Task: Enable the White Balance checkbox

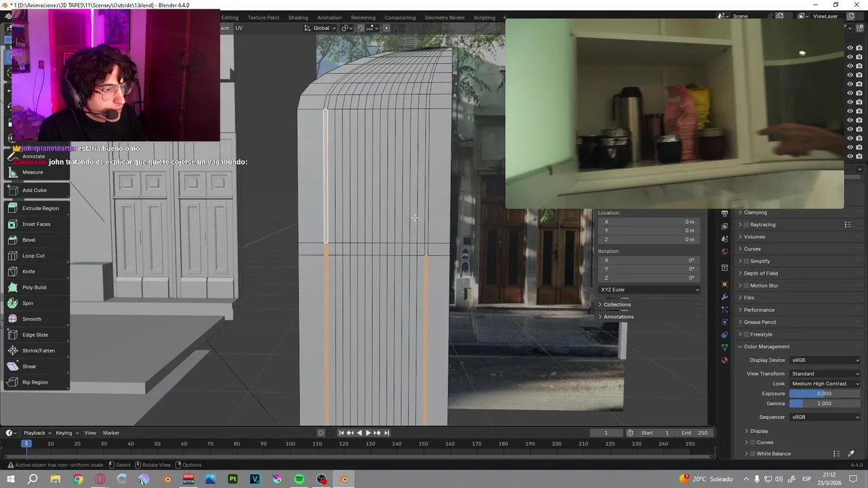Action: click(x=753, y=453)
